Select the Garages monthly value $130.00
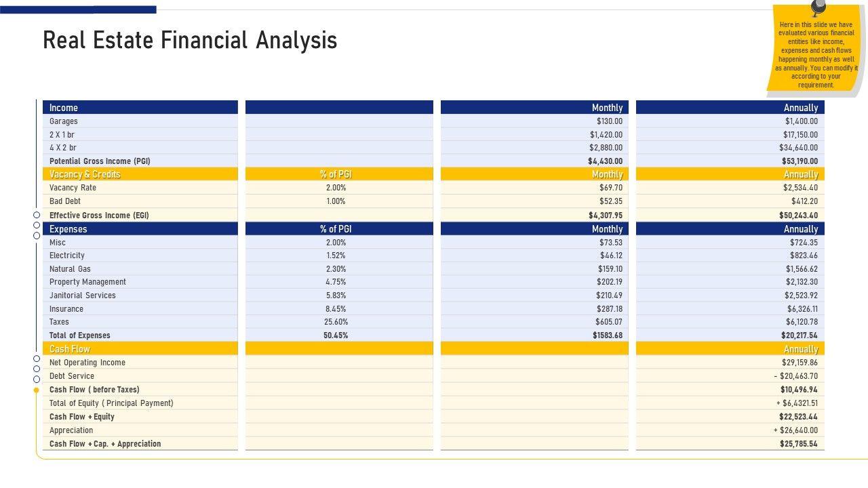This screenshot has width=868, height=488. point(609,121)
